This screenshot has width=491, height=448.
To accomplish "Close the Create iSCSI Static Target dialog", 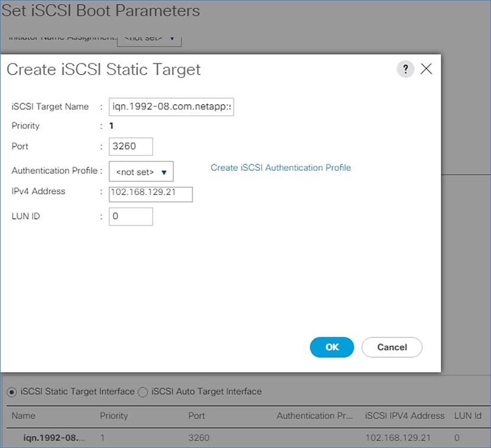I will point(426,69).
